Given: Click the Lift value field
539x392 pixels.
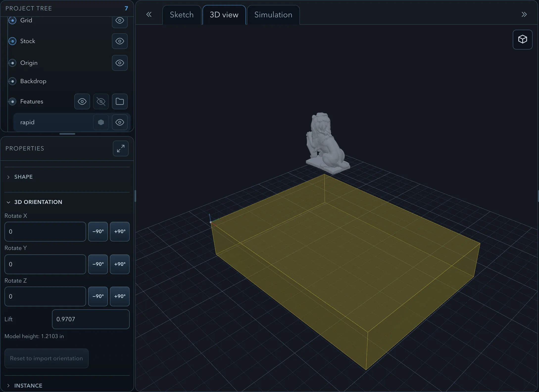Looking at the screenshot, I should click(x=91, y=319).
